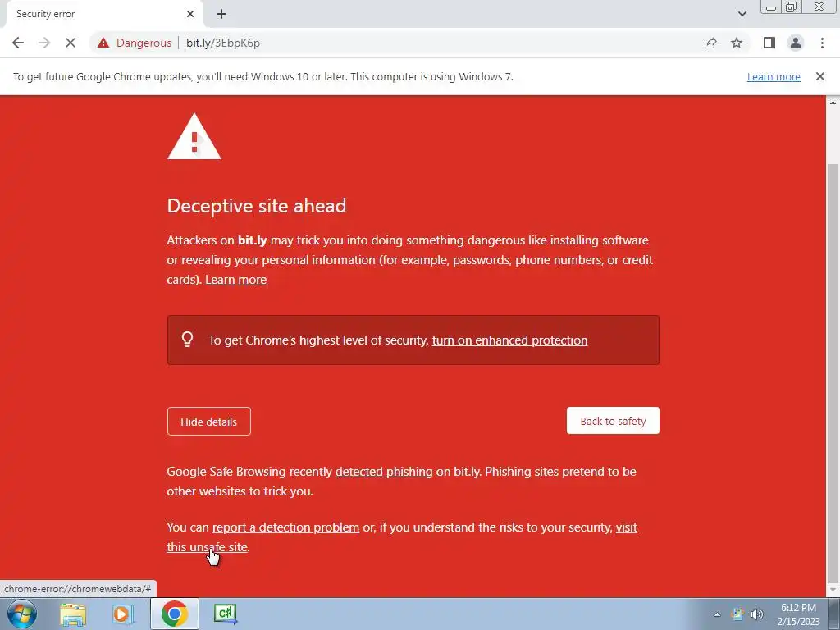Click the volume speaker tray icon
Viewport: 840px width, 630px height.
click(x=756, y=614)
